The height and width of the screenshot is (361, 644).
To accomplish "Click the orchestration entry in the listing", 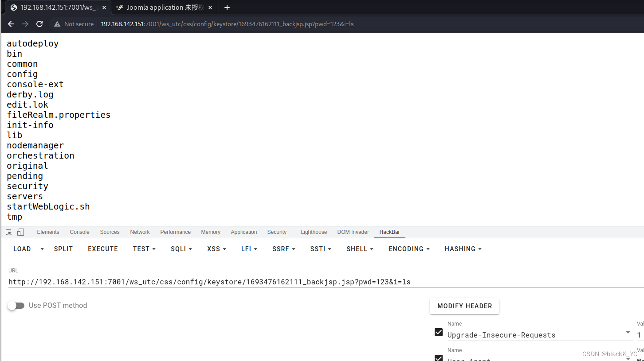I will 40,155.
